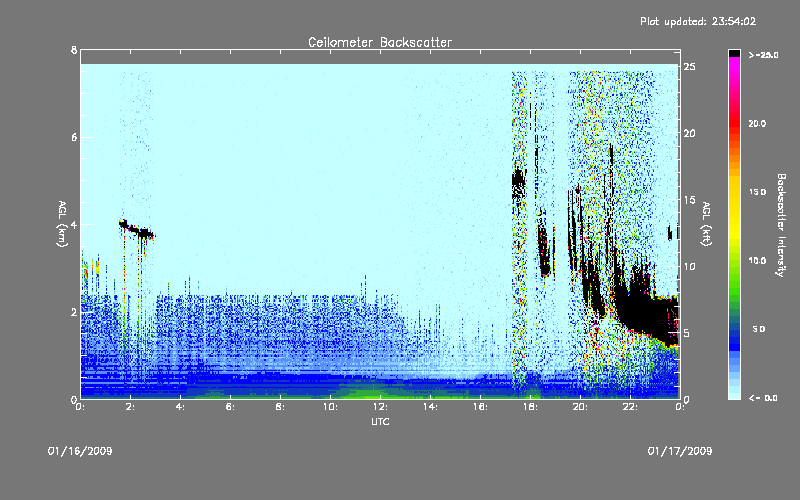Click the "15" kft tick on right axis

point(690,200)
